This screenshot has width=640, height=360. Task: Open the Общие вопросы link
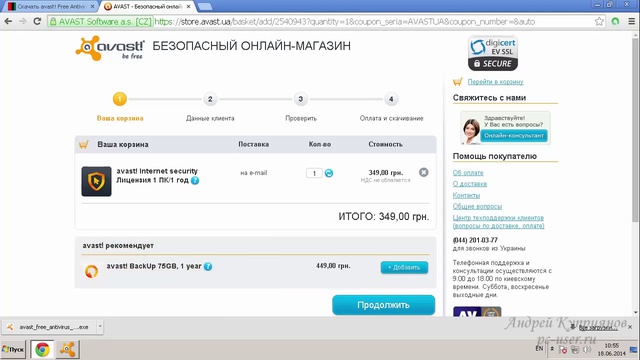[477, 206]
